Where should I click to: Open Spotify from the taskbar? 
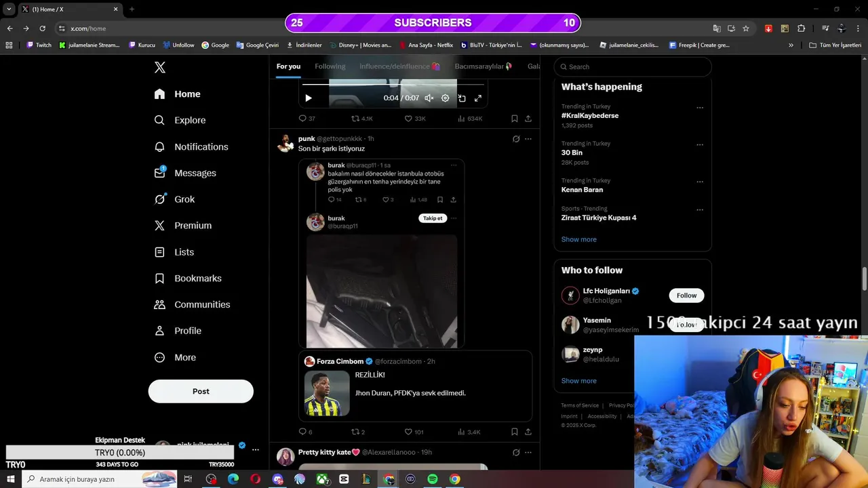point(433,479)
